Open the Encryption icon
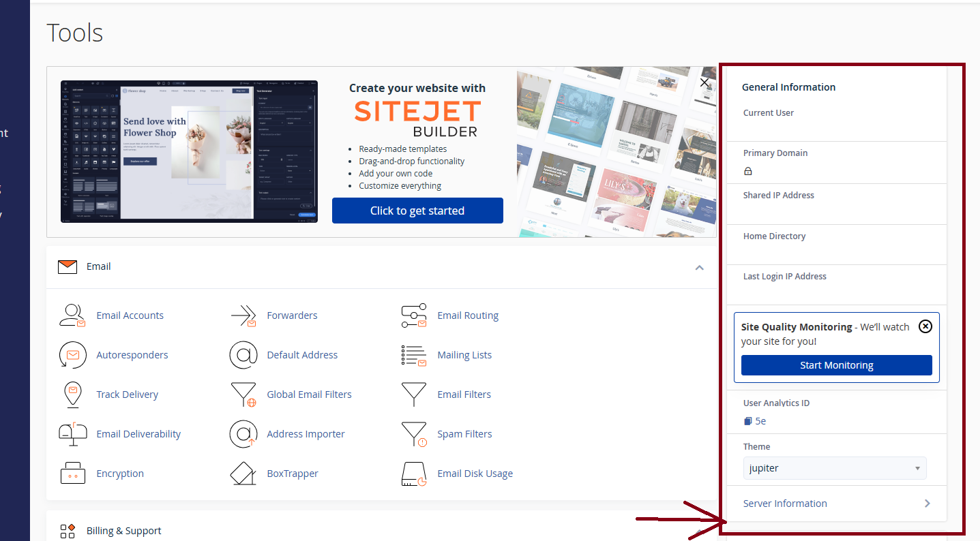This screenshot has width=980, height=541. pos(72,474)
